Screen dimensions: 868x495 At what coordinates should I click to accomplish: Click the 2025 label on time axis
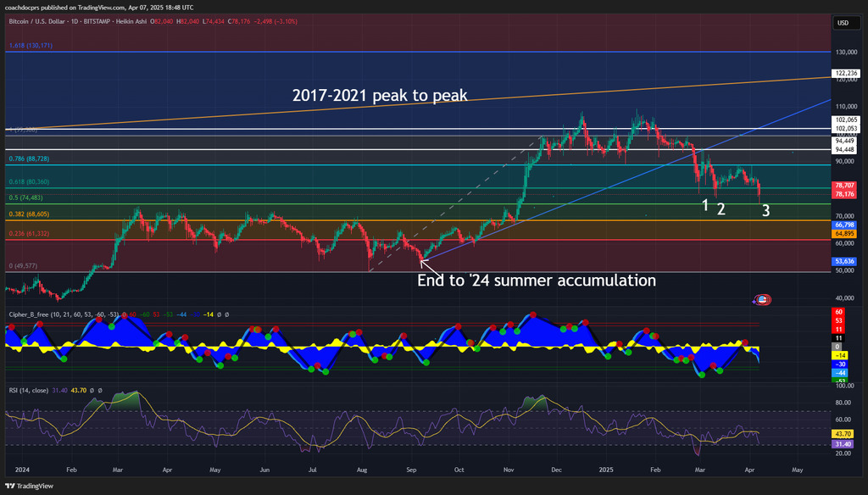tap(605, 469)
